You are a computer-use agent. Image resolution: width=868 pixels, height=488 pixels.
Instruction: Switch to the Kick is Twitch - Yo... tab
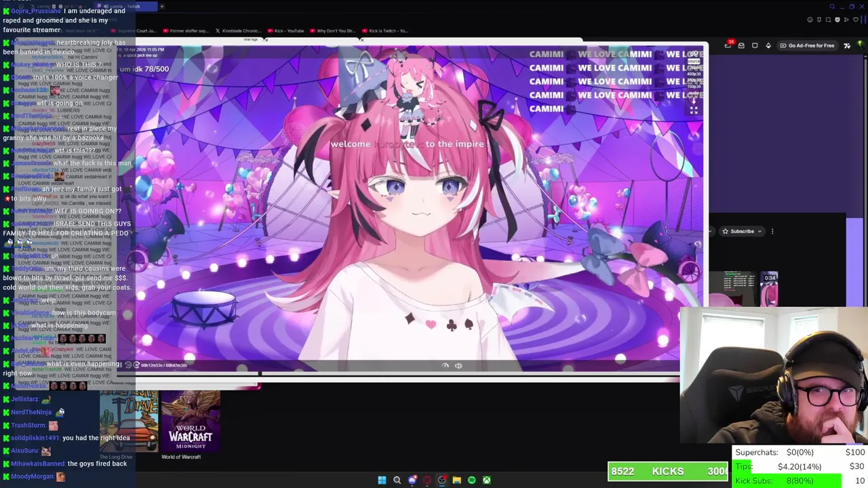[384, 30]
